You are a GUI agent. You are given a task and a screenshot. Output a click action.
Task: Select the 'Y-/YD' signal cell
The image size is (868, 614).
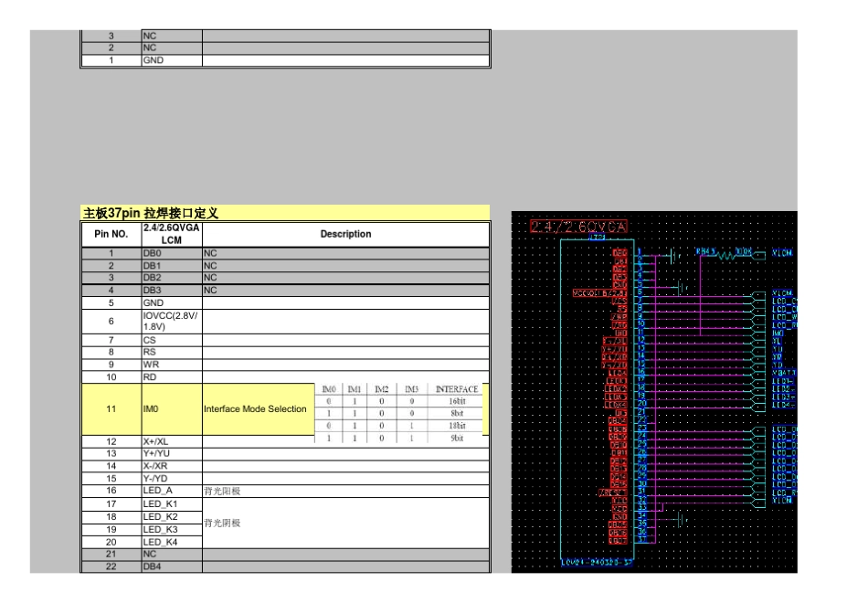(172, 479)
